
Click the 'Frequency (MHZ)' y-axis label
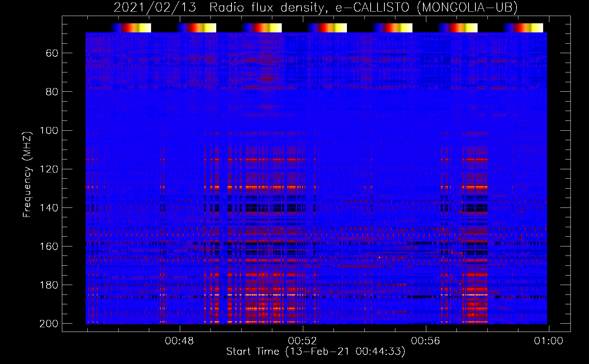[x=27, y=175]
